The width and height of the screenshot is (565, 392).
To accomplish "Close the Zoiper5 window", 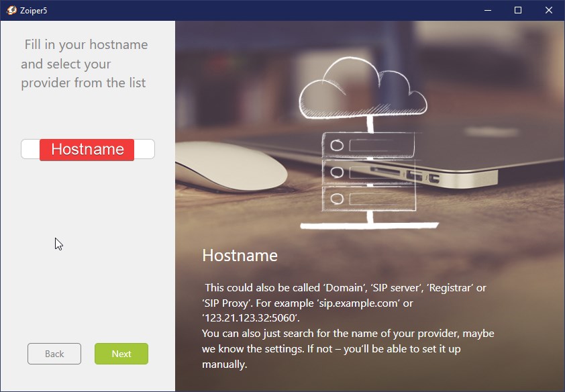I will [548, 10].
